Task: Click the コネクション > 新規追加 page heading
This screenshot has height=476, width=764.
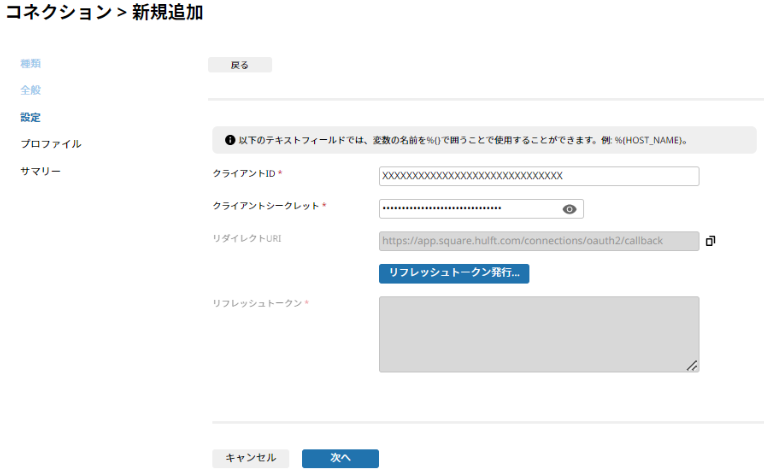Action: coord(104,12)
